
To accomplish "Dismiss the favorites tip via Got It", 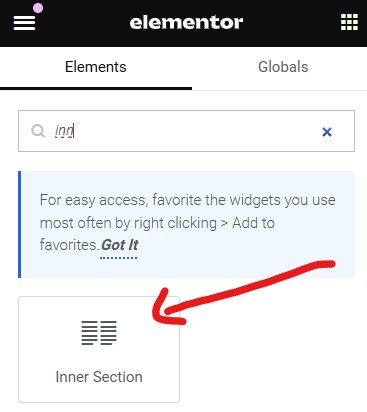I will click(119, 245).
